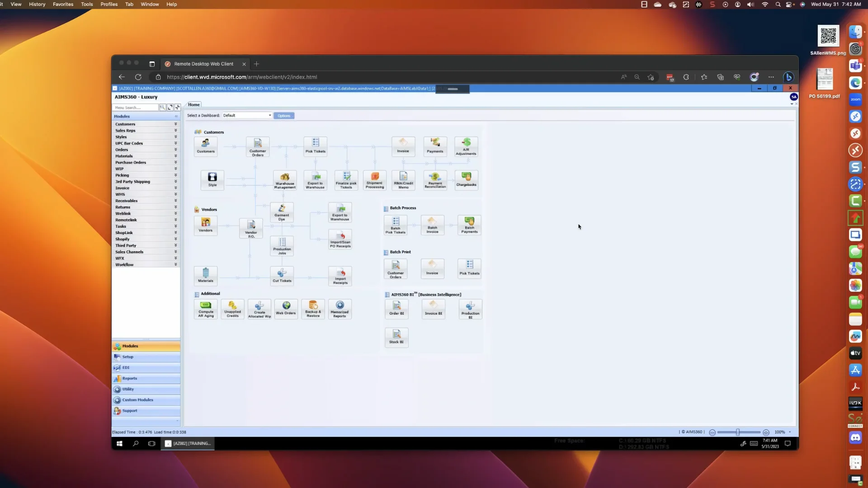This screenshot has height=488, width=868.
Task: Switch to the Home tab
Action: click(193, 104)
